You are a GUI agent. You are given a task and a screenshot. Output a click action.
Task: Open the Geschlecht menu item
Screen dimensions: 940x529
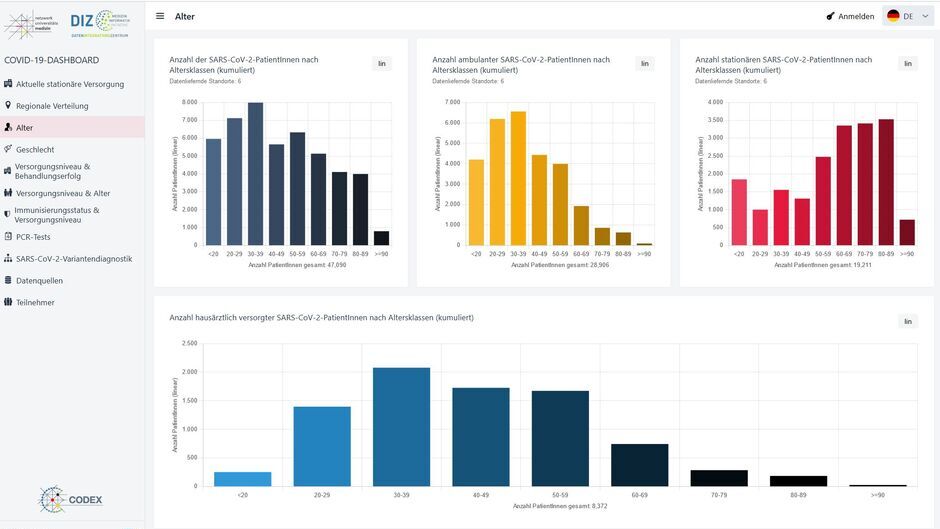(72, 149)
